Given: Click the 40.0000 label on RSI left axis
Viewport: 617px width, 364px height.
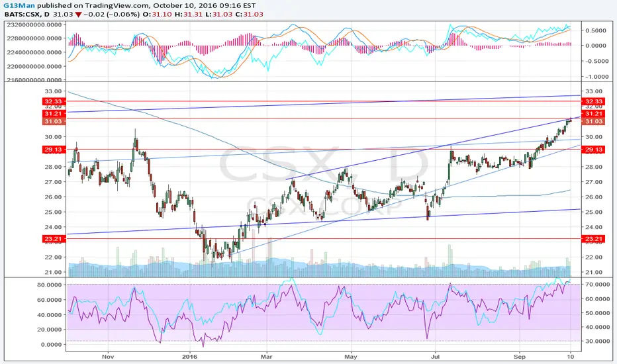Looking at the screenshot, I should [49, 315].
